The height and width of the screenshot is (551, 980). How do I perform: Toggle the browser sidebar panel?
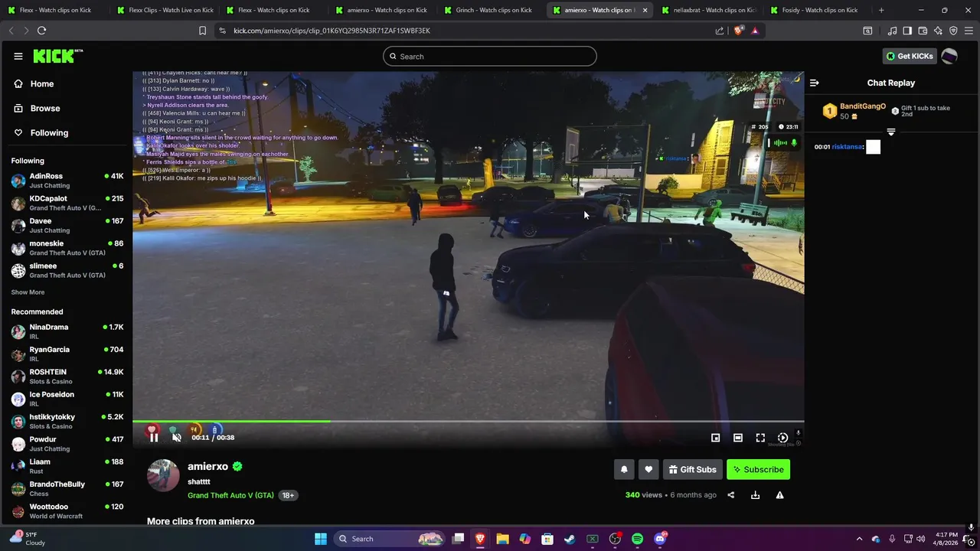pyautogui.click(x=907, y=31)
